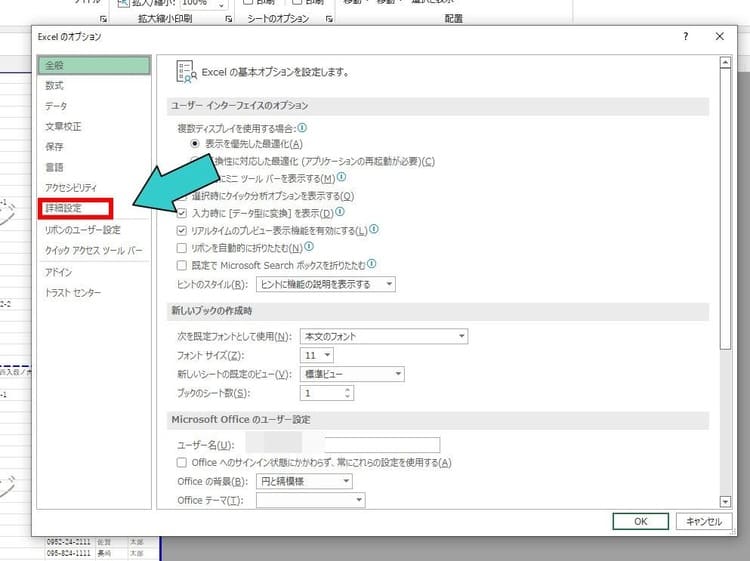Click the help question mark button

click(685, 36)
